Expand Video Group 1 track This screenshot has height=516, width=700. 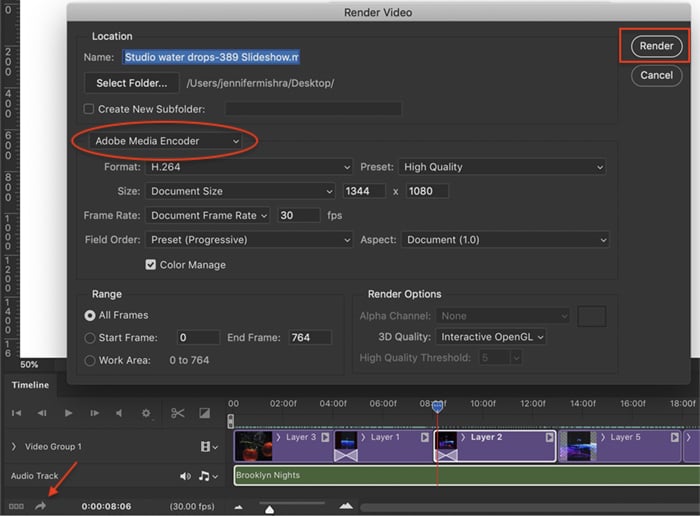coord(14,446)
